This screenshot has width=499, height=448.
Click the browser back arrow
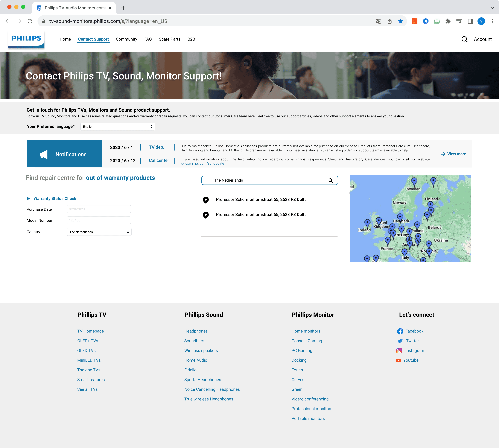pos(8,21)
